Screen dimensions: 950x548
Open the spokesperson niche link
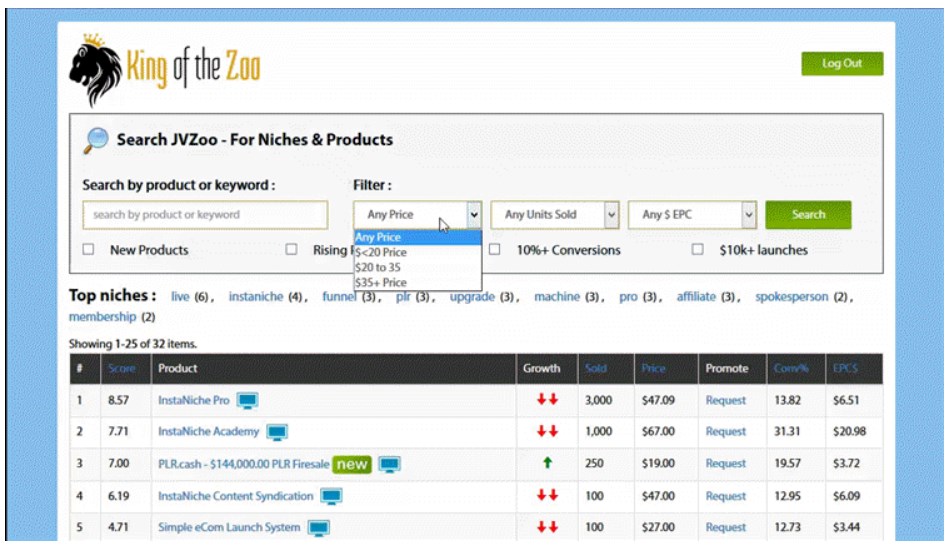point(791,296)
